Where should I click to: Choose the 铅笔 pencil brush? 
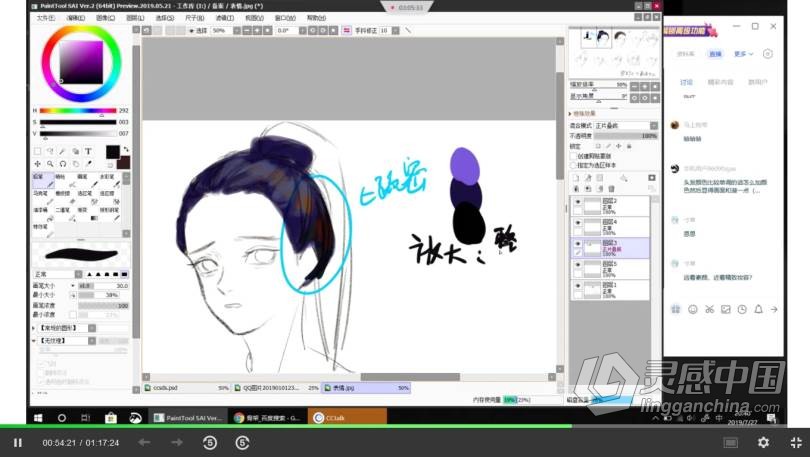point(42,180)
